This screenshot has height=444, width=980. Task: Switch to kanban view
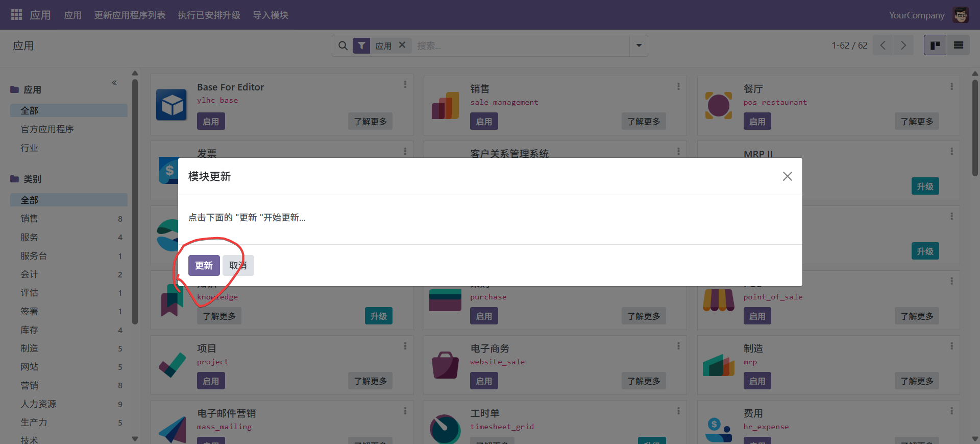(935, 45)
